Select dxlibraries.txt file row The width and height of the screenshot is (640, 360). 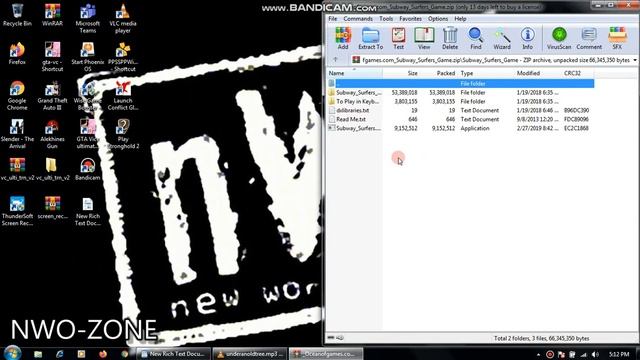click(461, 110)
